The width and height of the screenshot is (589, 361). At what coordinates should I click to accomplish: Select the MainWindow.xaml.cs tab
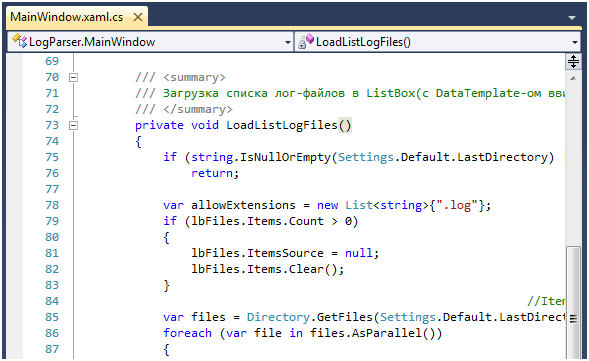click(77, 17)
